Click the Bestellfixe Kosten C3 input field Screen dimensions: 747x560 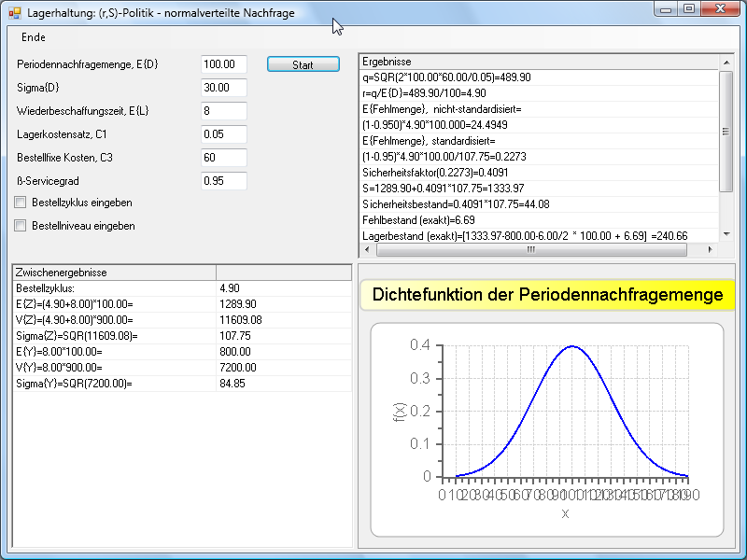223,158
